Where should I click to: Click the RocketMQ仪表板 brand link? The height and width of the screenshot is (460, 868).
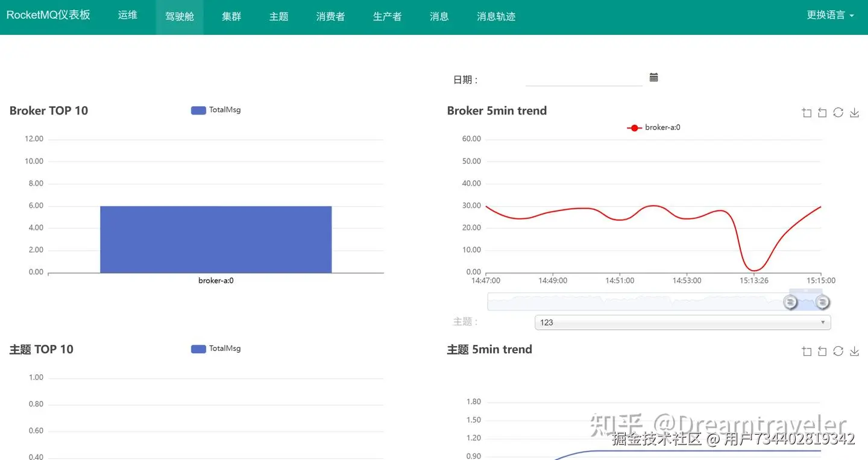click(48, 15)
